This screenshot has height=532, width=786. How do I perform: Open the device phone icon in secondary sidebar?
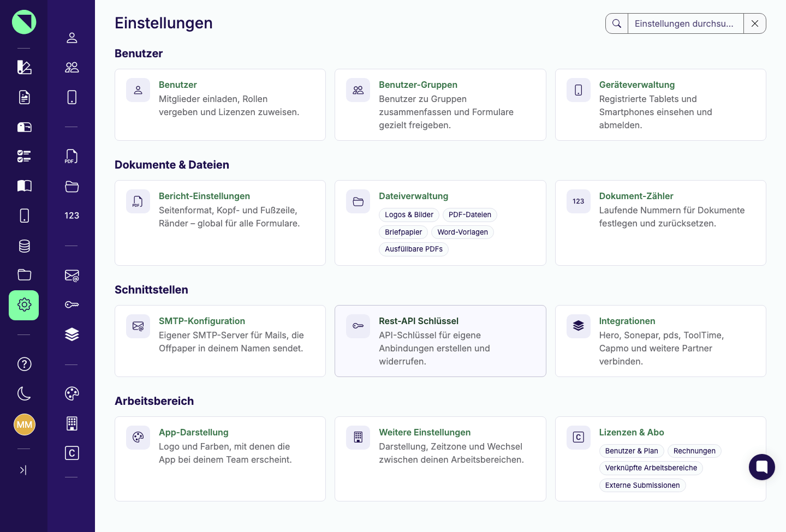click(x=72, y=97)
